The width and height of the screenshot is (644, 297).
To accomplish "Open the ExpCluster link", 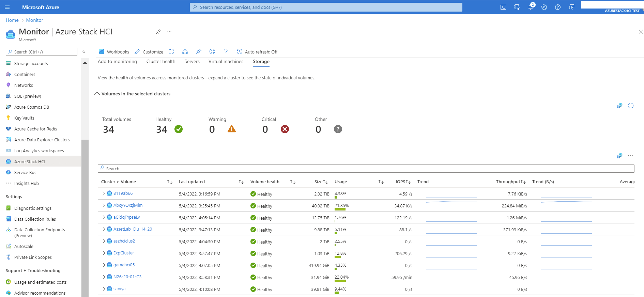I will (124, 253).
